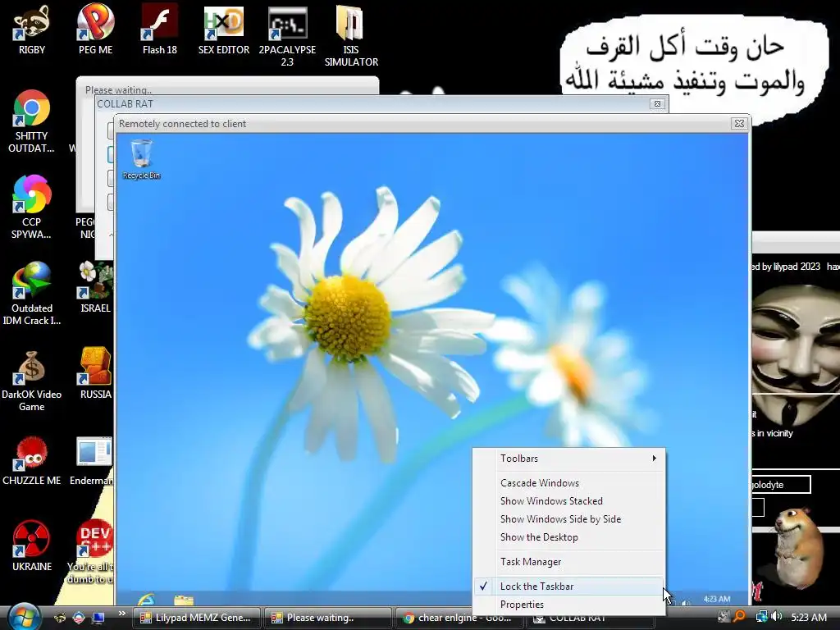
Task: Click the Anonymous mask image
Action: 796,355
